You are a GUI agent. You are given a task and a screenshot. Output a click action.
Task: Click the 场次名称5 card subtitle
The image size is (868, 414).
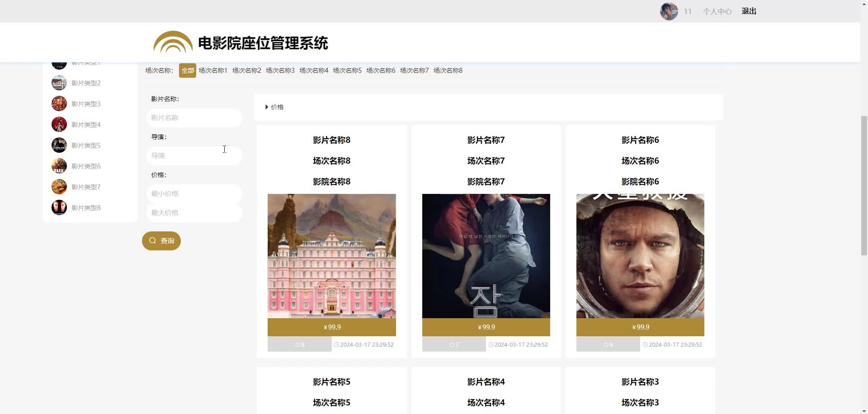pyautogui.click(x=332, y=403)
